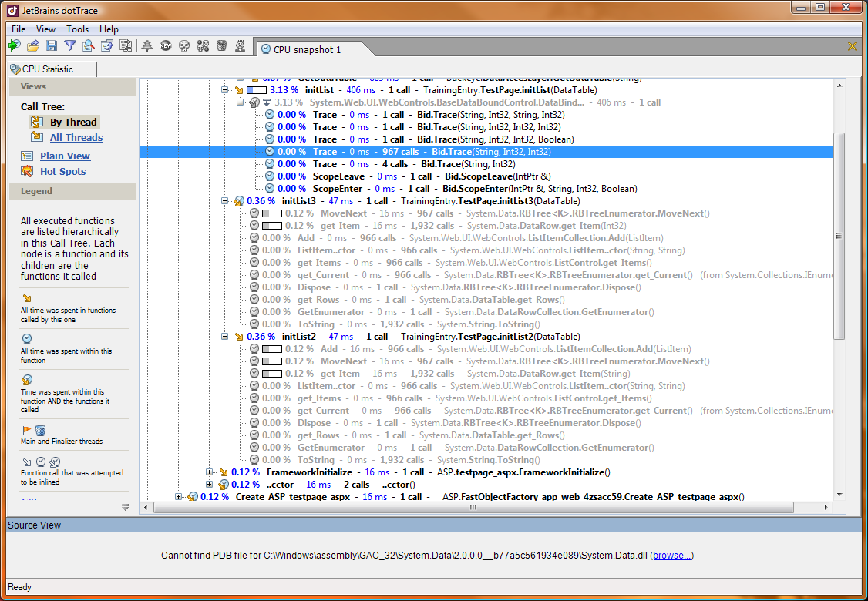The image size is (868, 601).
Task: Collapse the initList2 tree node
Action: click(226, 337)
